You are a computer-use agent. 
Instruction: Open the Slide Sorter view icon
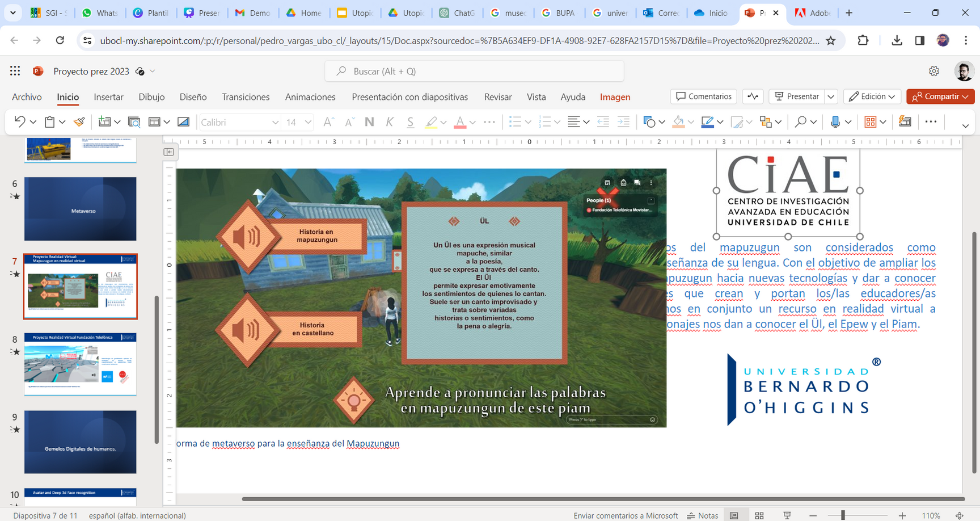pyautogui.click(x=759, y=515)
